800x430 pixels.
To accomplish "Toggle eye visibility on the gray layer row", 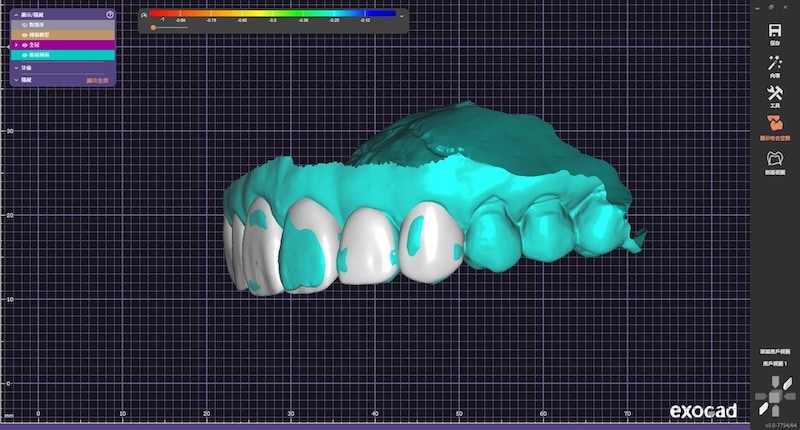I will tap(24, 25).
